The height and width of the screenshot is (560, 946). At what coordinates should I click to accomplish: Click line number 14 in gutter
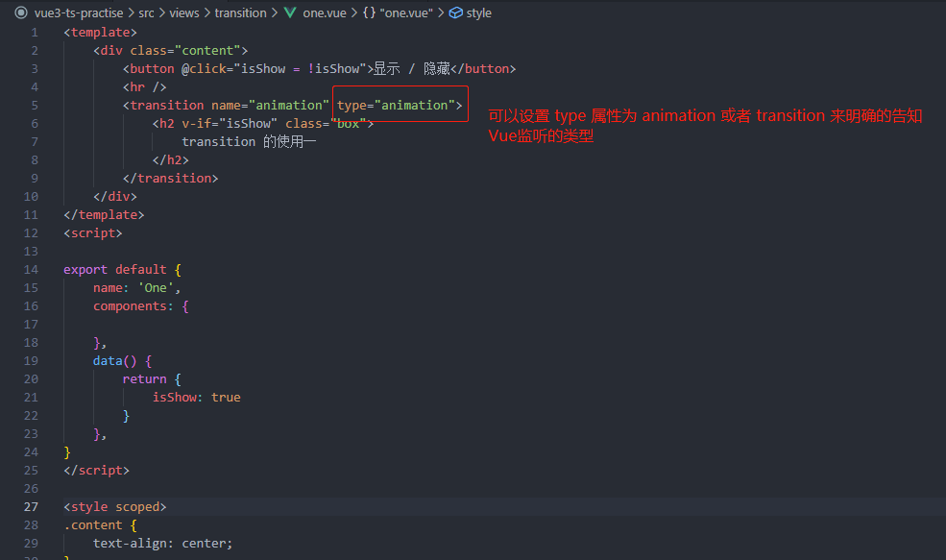(31, 270)
